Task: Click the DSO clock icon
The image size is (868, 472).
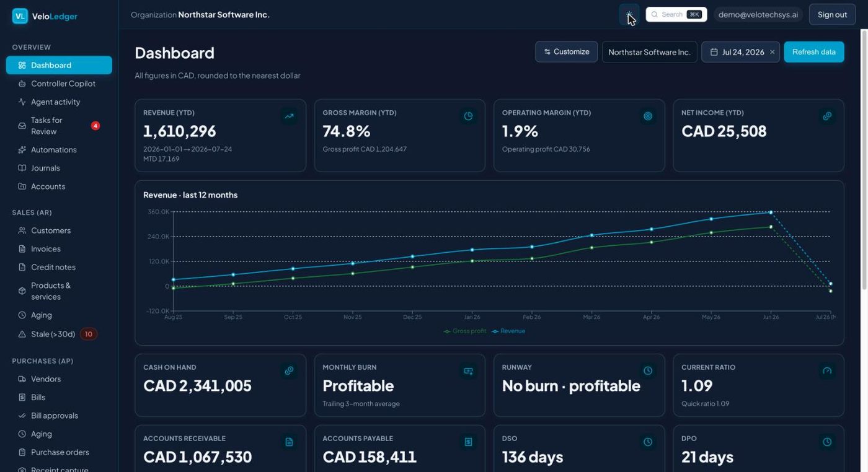Action: [648, 442]
